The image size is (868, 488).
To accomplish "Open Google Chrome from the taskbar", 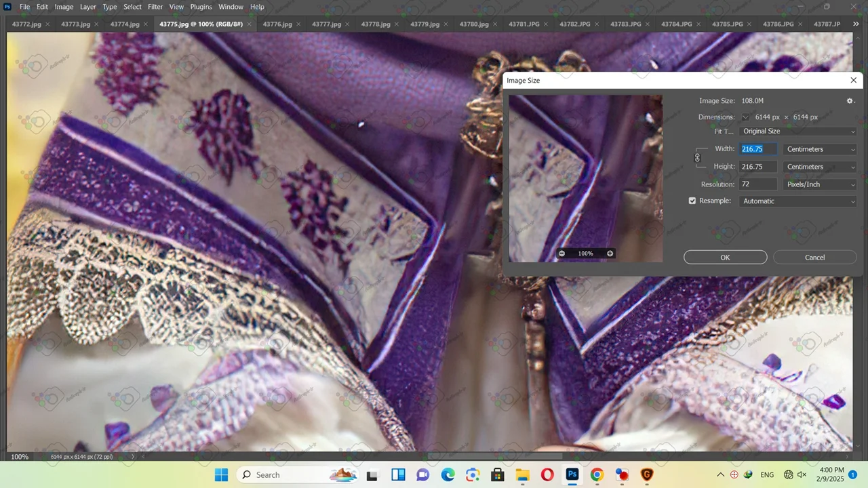I will tap(597, 475).
